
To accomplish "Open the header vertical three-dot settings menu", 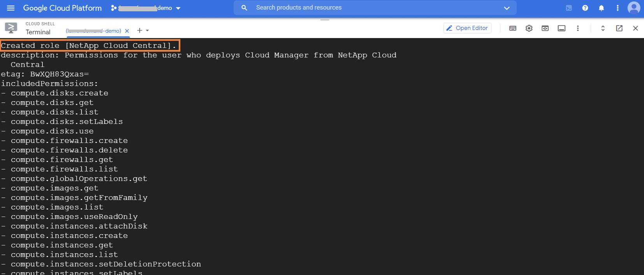I will click(618, 8).
